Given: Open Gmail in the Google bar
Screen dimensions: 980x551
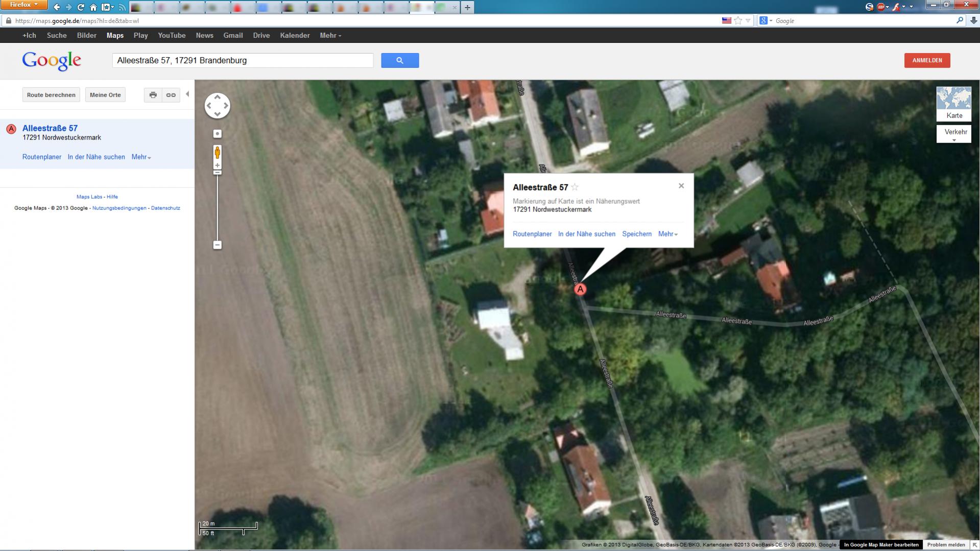Looking at the screenshot, I should [233, 35].
